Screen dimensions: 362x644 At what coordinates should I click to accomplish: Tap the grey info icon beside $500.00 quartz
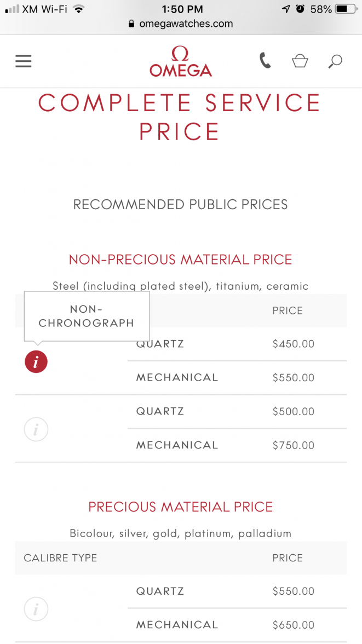pyautogui.click(x=36, y=429)
